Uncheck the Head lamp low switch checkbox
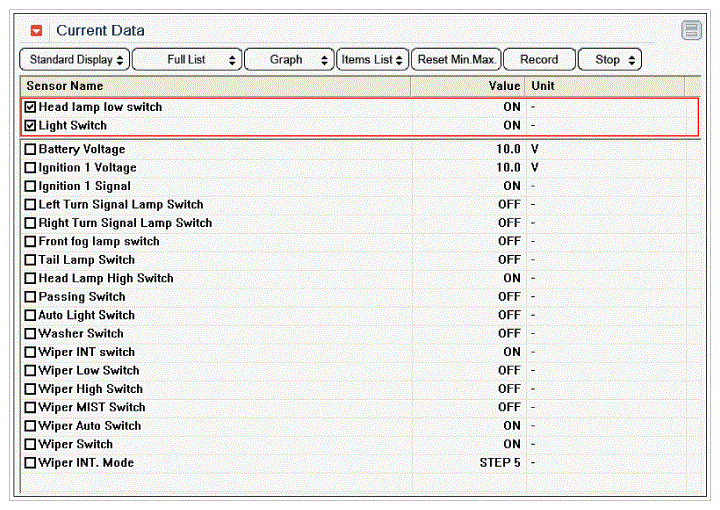The image size is (720, 510). click(x=30, y=107)
